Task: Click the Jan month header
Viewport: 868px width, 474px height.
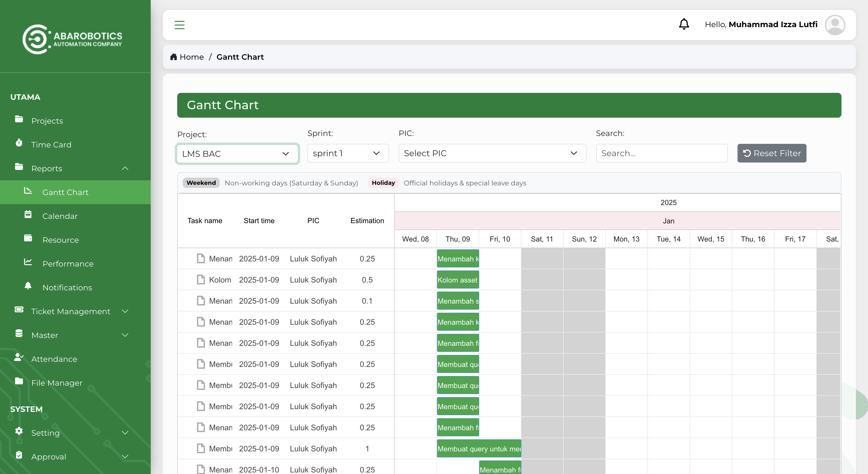Action: (668, 221)
